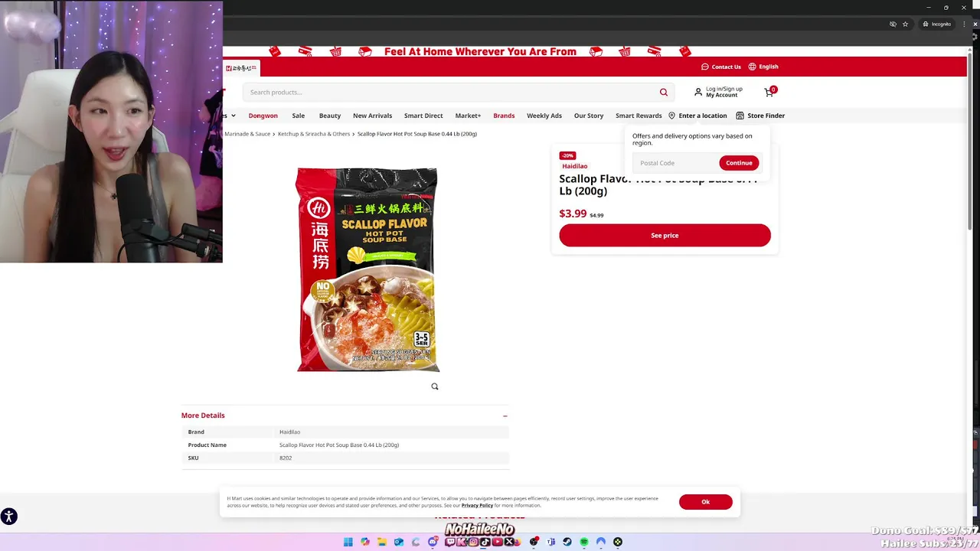Click the blocked third-party cookies eye icon
This screenshot has width=980, height=551.
893,24
